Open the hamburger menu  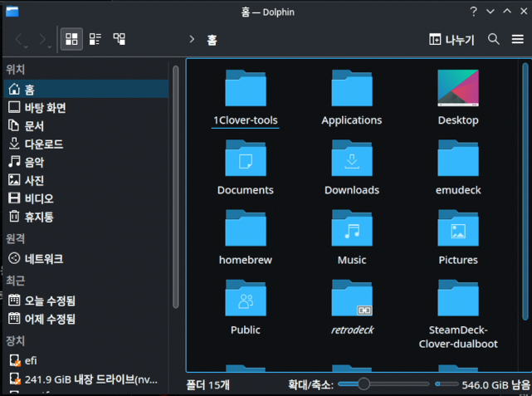(x=518, y=39)
